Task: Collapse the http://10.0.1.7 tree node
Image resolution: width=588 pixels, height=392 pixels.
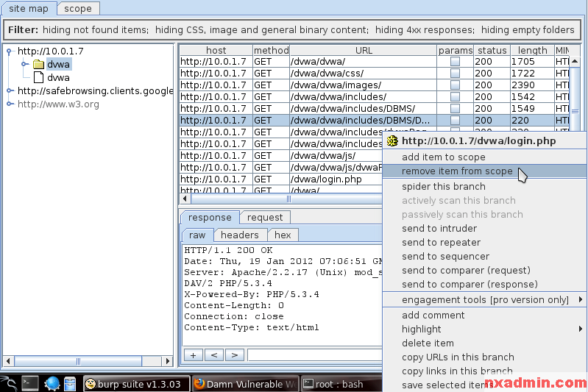Action: 10,51
